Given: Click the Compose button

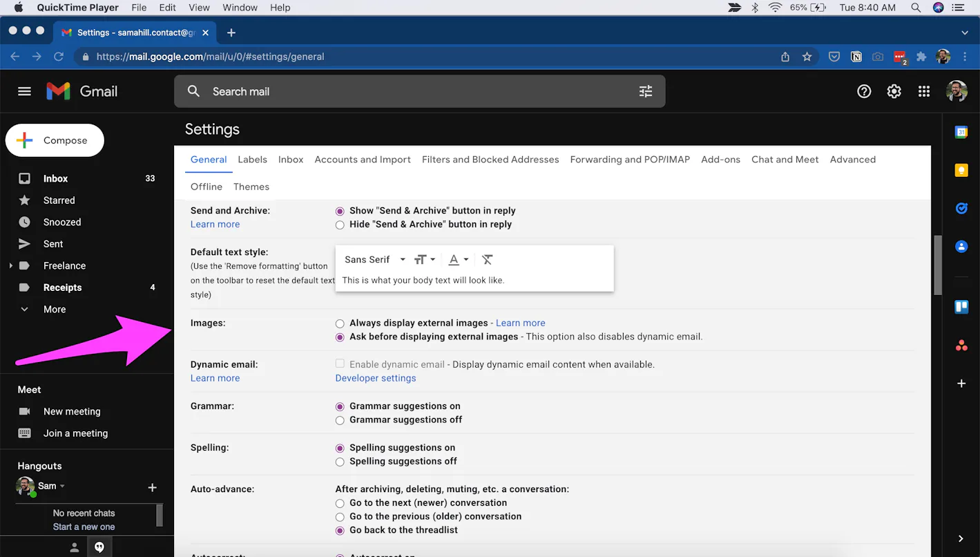Looking at the screenshot, I should pos(55,140).
